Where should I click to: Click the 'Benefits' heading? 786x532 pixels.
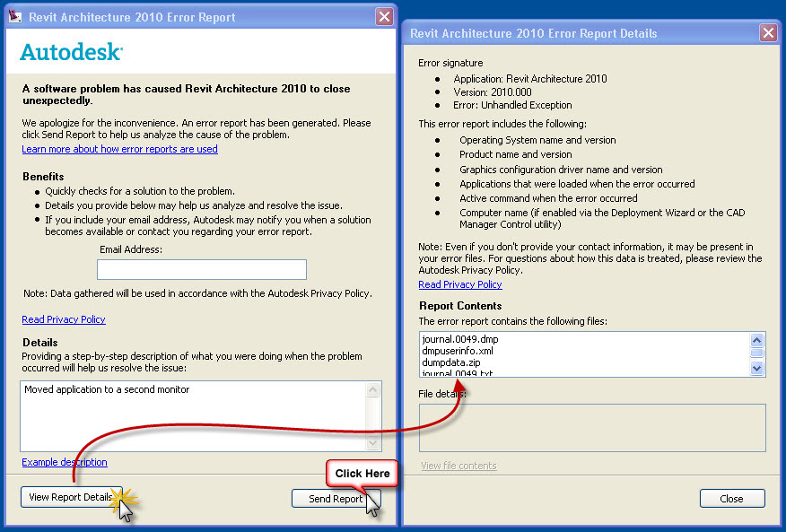coord(43,177)
